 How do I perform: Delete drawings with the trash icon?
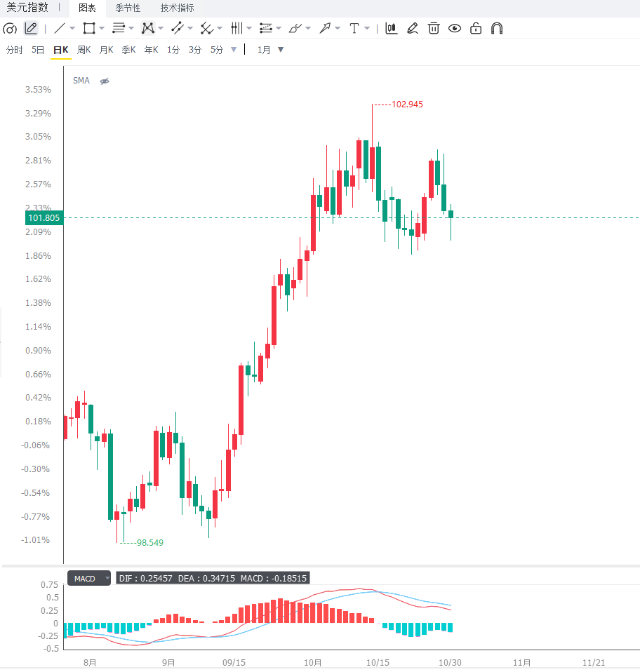click(434, 29)
